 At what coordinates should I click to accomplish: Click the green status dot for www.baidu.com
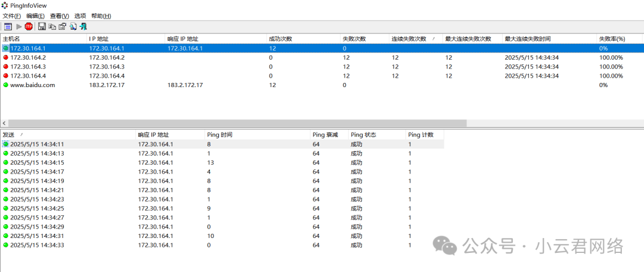point(5,85)
